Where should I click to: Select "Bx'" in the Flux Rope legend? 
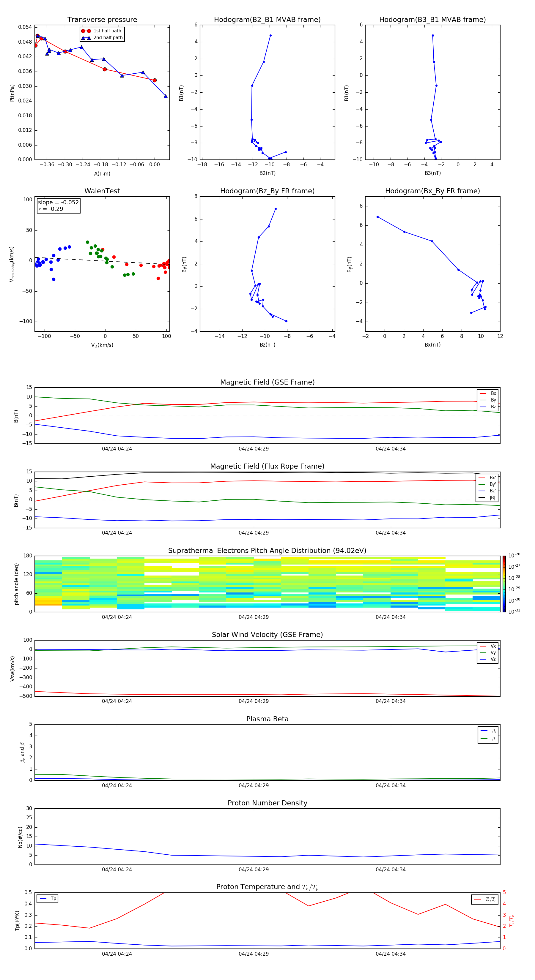click(487, 478)
